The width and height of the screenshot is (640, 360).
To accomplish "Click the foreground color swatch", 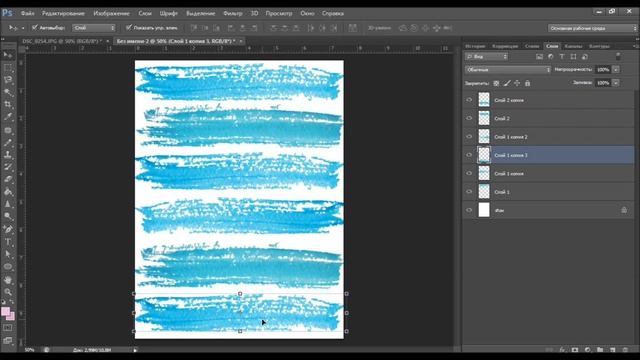I will click(5, 312).
